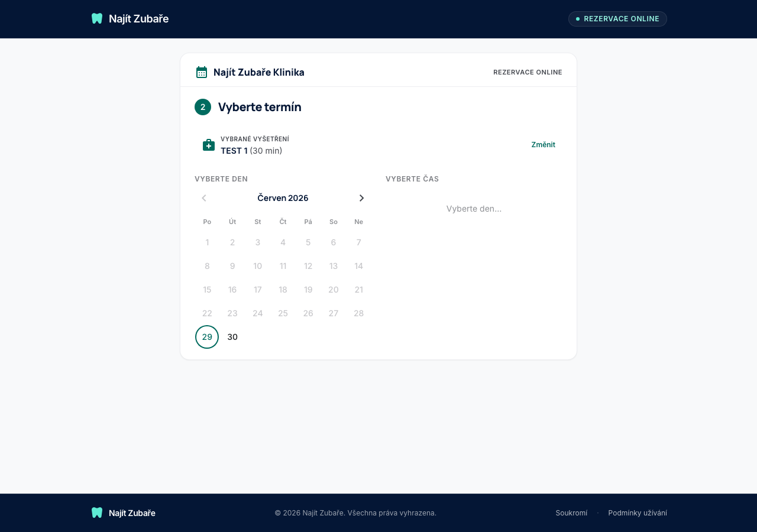Screen dimensions: 757x532
Task: Click the TEST 1 (30 min) text
Action: click(x=251, y=151)
